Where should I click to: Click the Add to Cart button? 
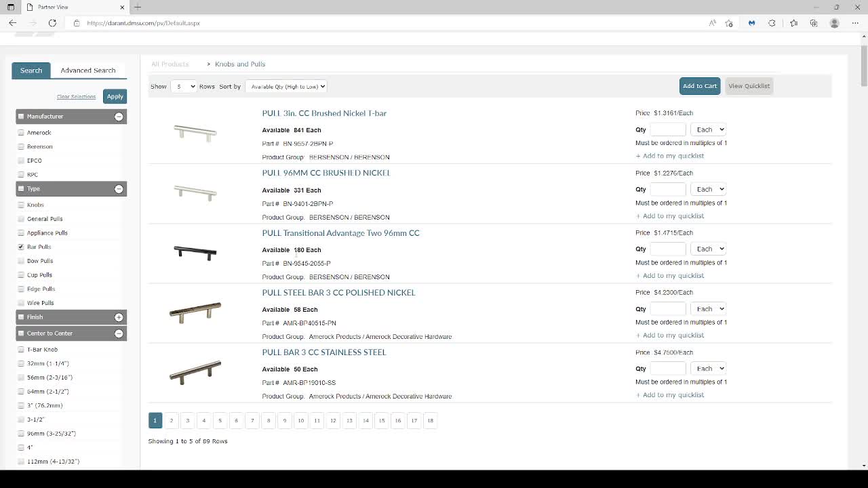pyautogui.click(x=700, y=86)
